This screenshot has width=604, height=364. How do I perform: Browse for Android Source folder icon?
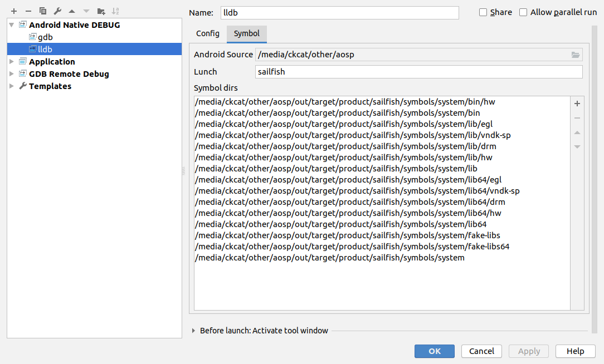576,55
